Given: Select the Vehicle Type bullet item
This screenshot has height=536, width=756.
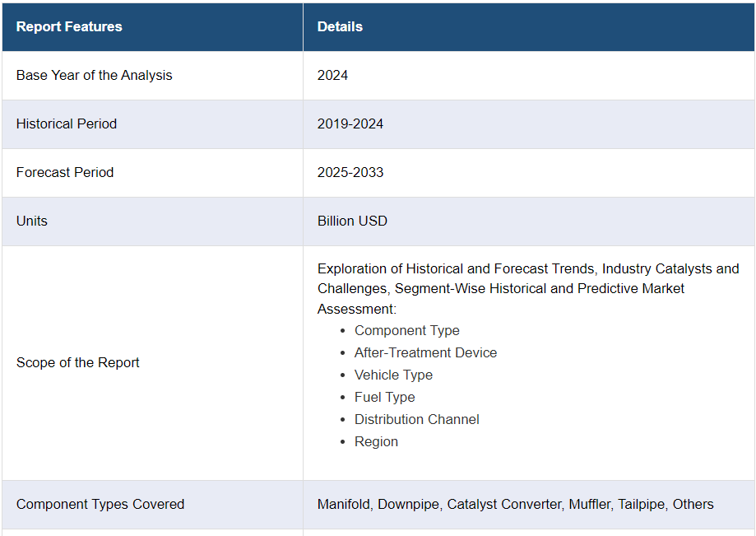Looking at the screenshot, I should point(393,375).
